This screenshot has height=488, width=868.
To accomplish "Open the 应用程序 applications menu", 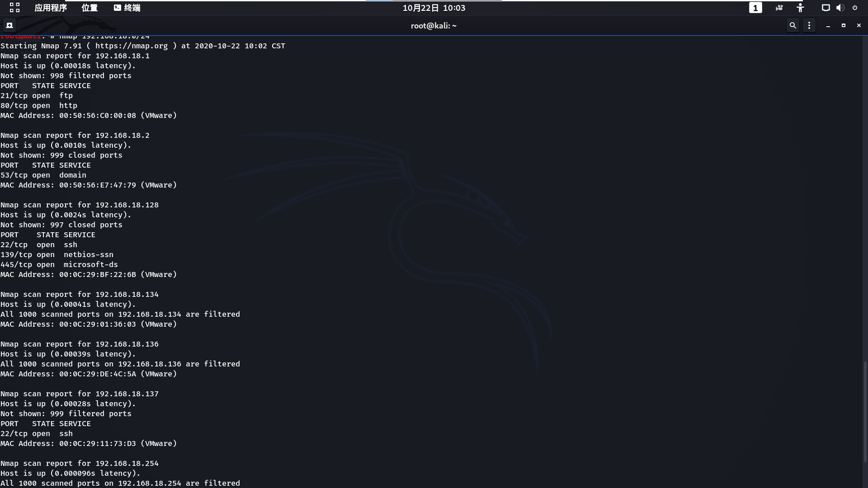I will (x=51, y=8).
